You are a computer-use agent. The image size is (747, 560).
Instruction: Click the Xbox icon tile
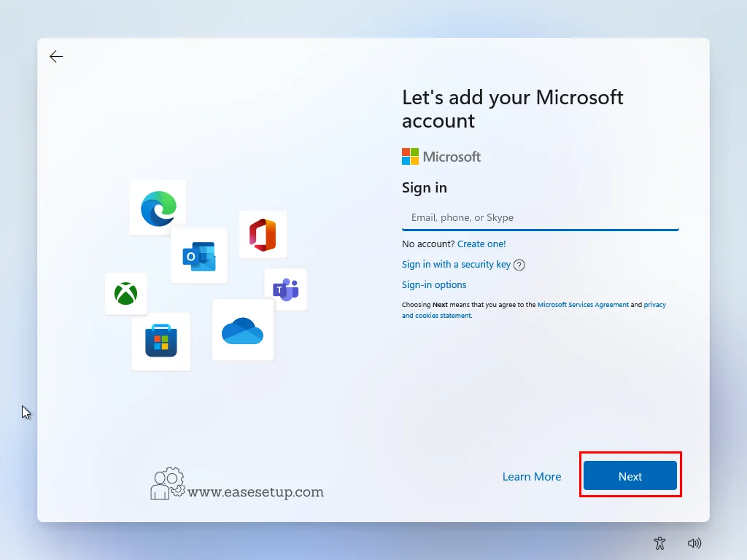click(x=125, y=294)
